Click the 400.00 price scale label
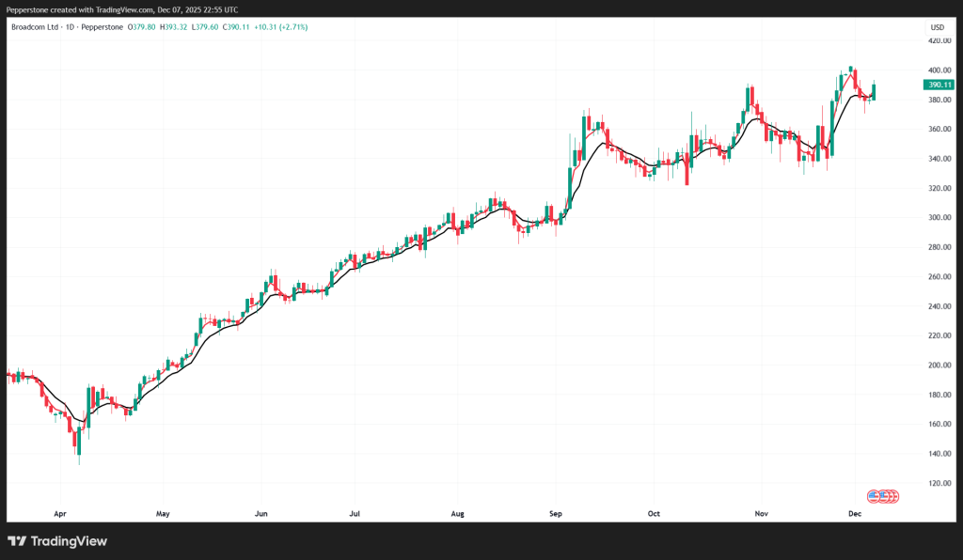Image resolution: width=963 pixels, height=560 pixels. pyautogui.click(x=939, y=70)
